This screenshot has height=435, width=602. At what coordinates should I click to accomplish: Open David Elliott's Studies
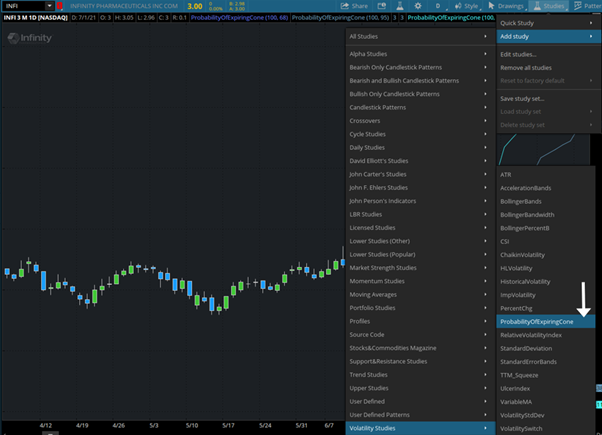click(x=418, y=161)
